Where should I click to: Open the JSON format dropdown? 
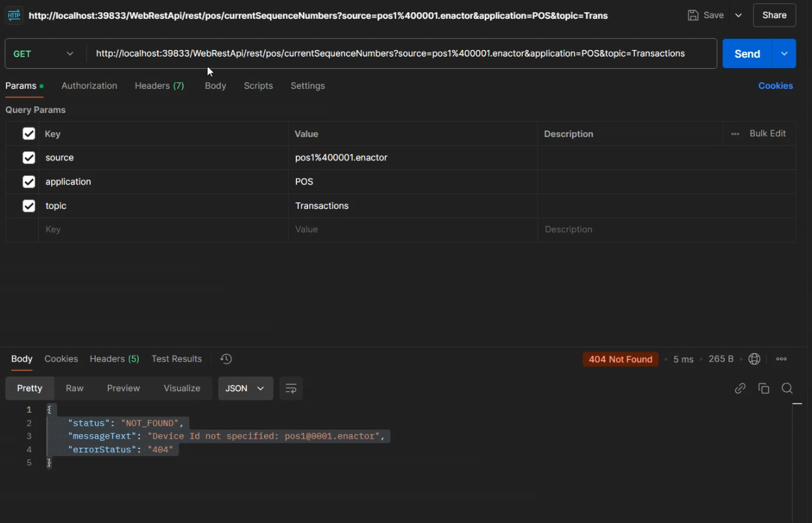coord(245,388)
